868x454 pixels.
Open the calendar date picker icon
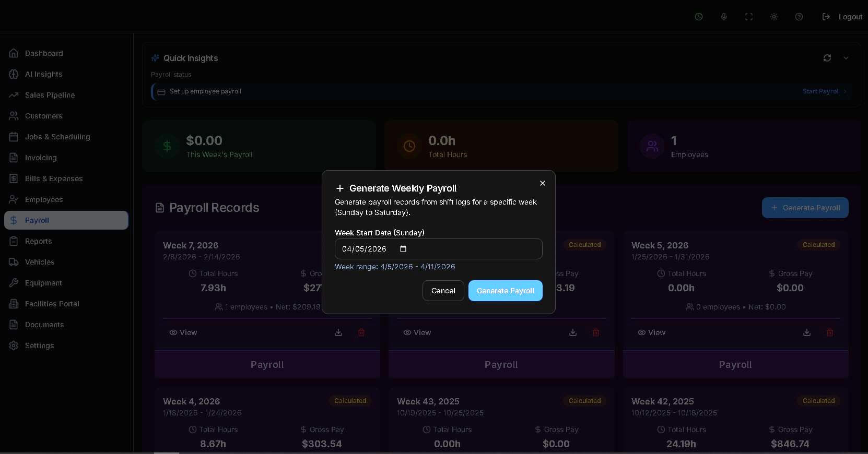[x=403, y=249]
